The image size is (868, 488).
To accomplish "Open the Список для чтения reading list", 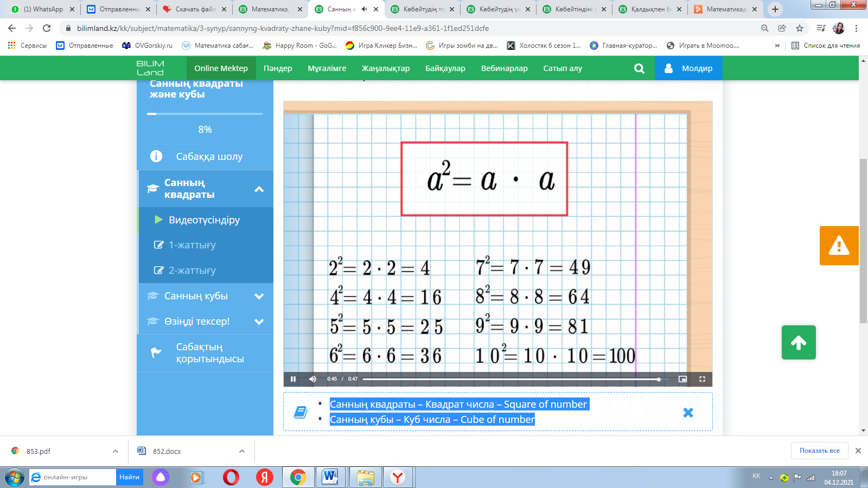I will pos(826,46).
